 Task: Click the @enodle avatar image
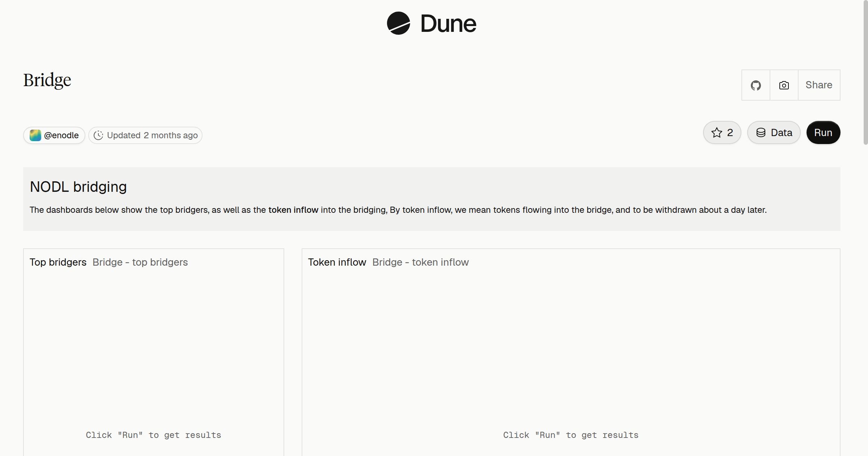tap(35, 135)
